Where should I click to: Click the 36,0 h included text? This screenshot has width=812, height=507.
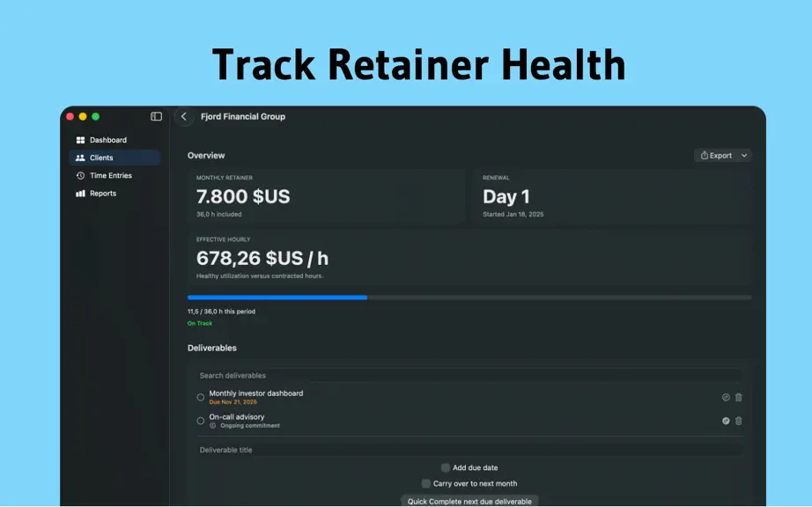tap(218, 214)
